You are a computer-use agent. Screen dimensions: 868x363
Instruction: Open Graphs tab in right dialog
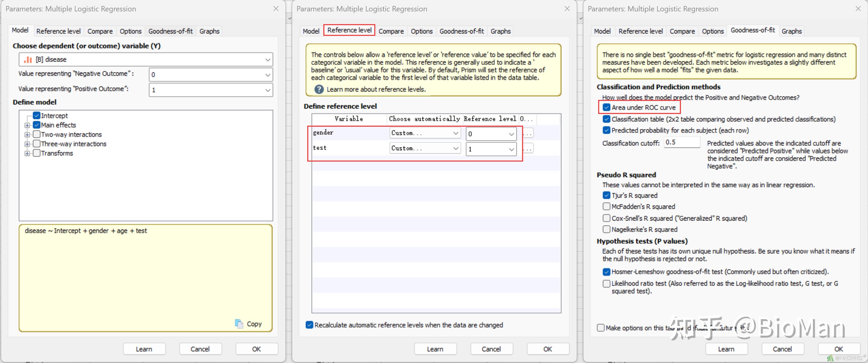click(x=791, y=31)
